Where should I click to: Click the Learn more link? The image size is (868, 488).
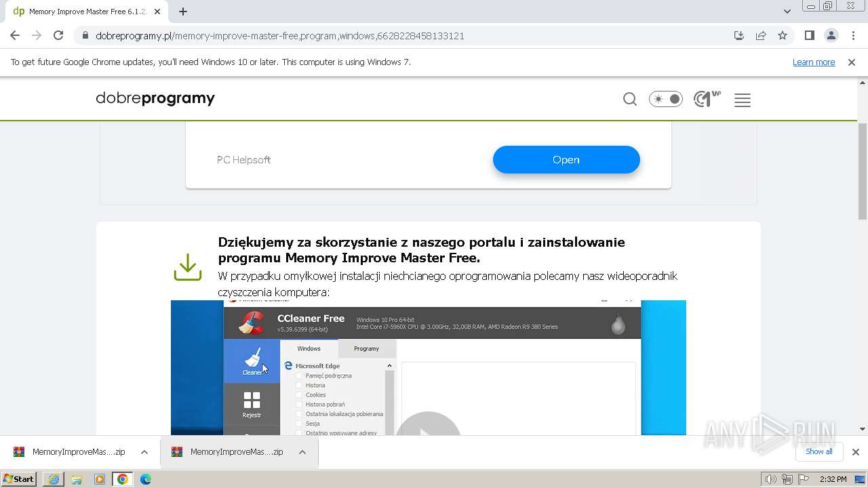pyautogui.click(x=814, y=62)
